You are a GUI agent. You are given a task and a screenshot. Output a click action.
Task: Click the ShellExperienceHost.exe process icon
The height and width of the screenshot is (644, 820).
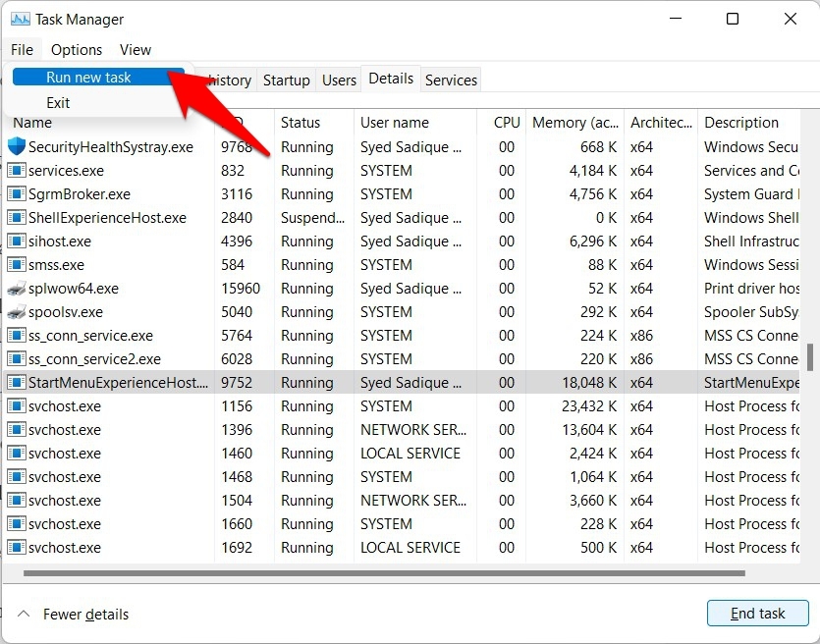[17, 218]
